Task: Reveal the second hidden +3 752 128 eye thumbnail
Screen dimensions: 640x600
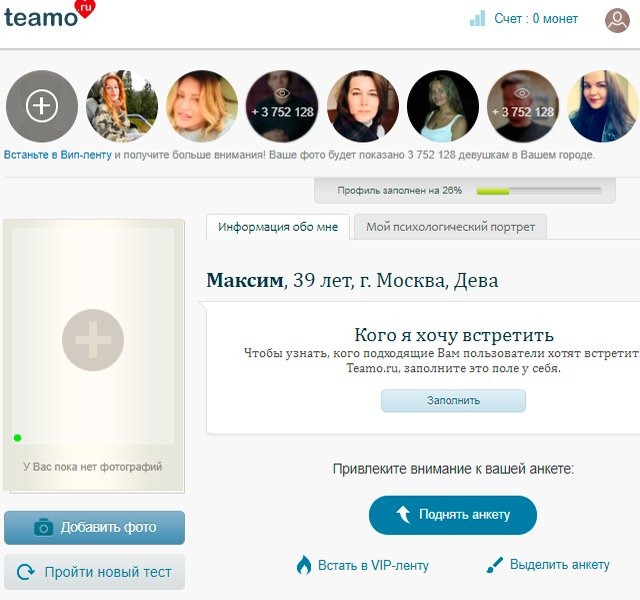Action: coord(522,106)
